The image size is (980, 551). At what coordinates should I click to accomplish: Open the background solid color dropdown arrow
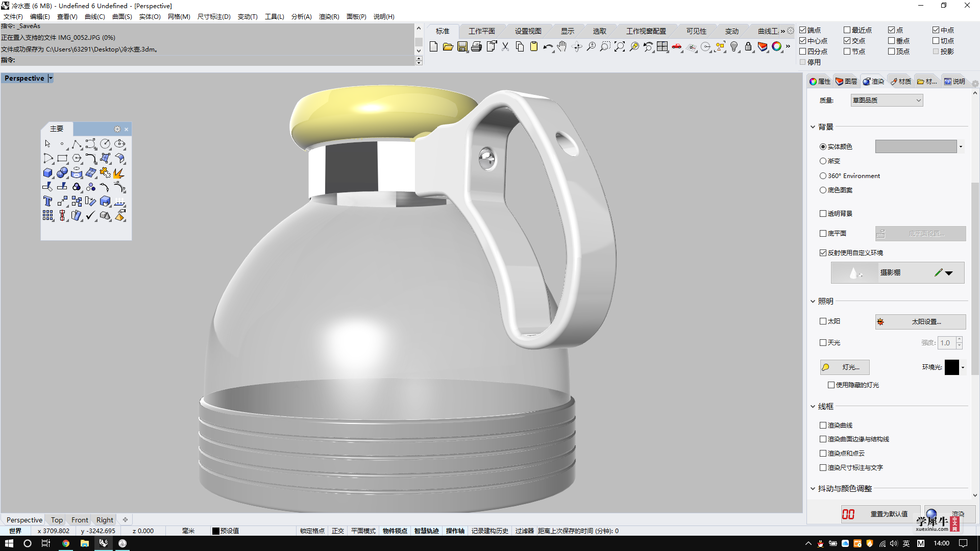coord(961,147)
